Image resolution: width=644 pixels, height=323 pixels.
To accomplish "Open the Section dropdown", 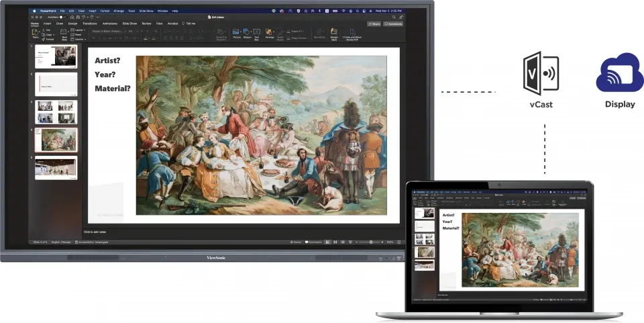I will (79, 39).
